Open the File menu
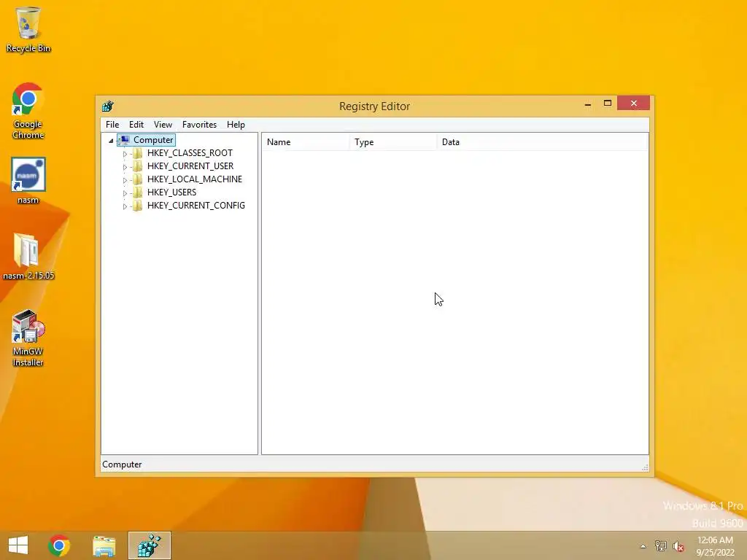Viewport: 747px width, 560px height. click(x=112, y=125)
